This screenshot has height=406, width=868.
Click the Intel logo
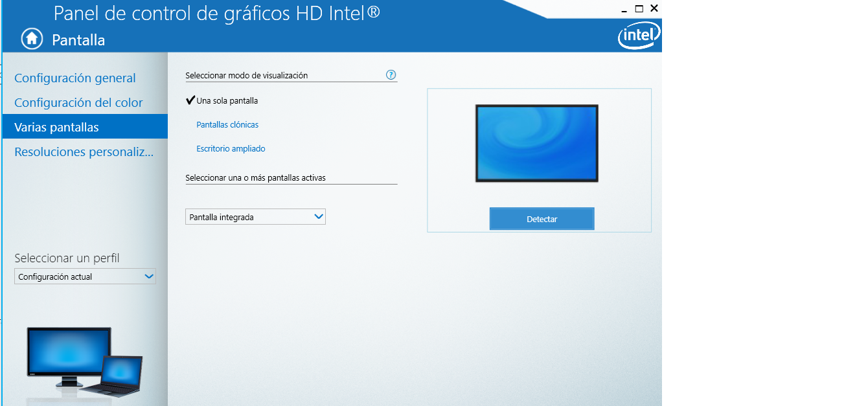point(638,36)
